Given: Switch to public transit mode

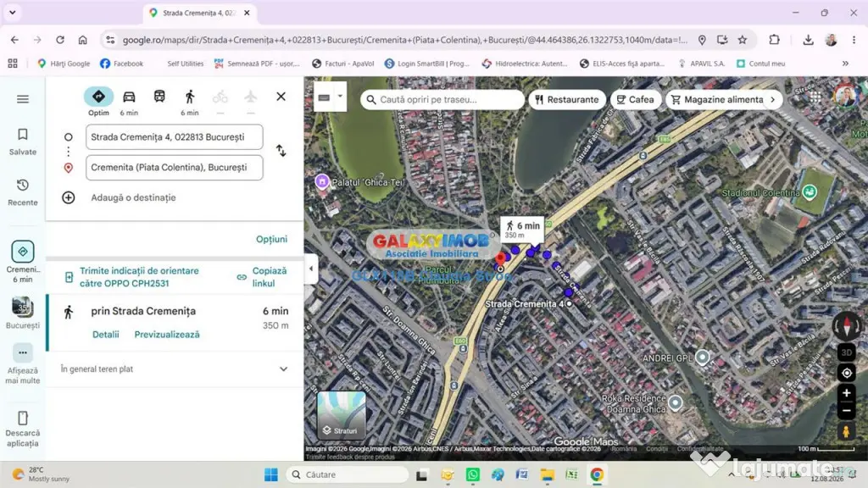Looking at the screenshot, I should [x=159, y=97].
